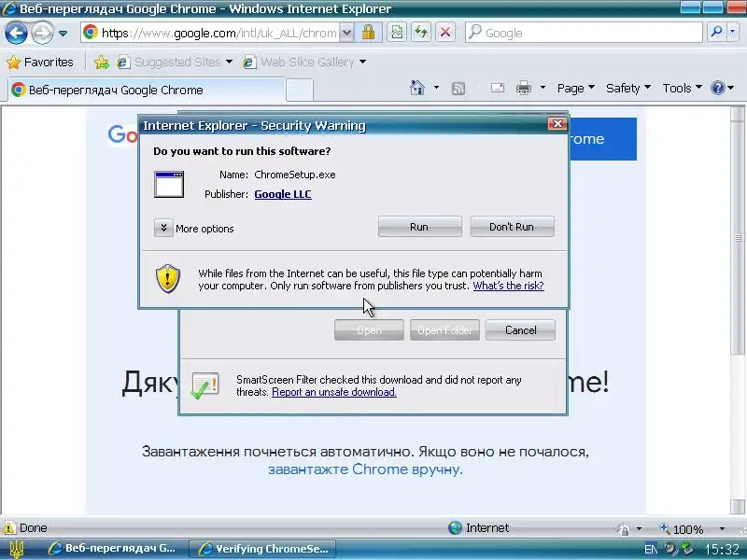This screenshot has width=747, height=560.
Task: Open a new blank tab
Action: pos(299,90)
